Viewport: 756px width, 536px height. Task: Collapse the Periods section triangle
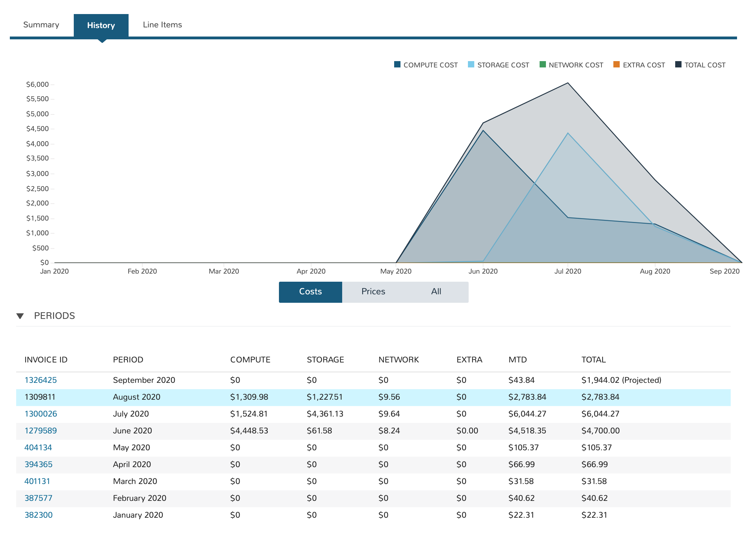[20, 316]
